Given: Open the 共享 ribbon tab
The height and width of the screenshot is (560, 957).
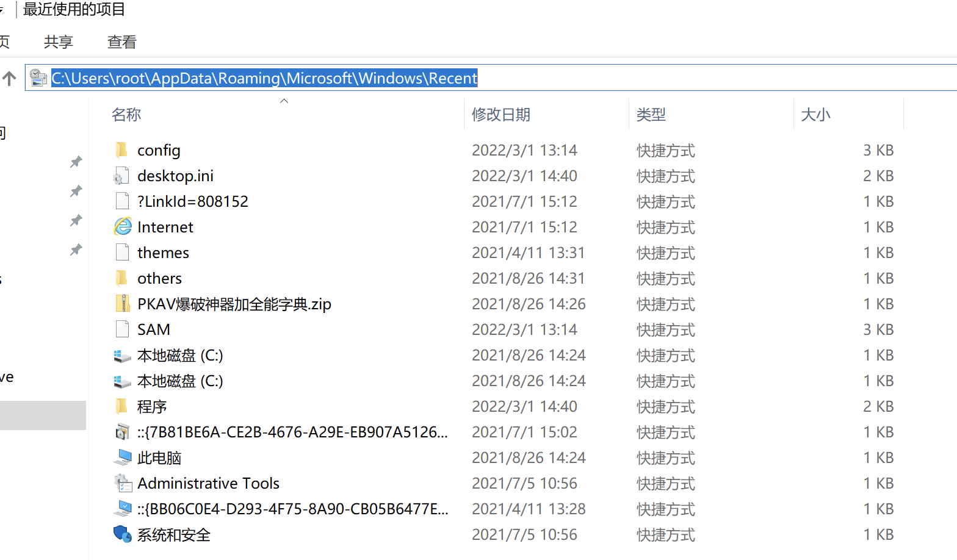Looking at the screenshot, I should (59, 42).
